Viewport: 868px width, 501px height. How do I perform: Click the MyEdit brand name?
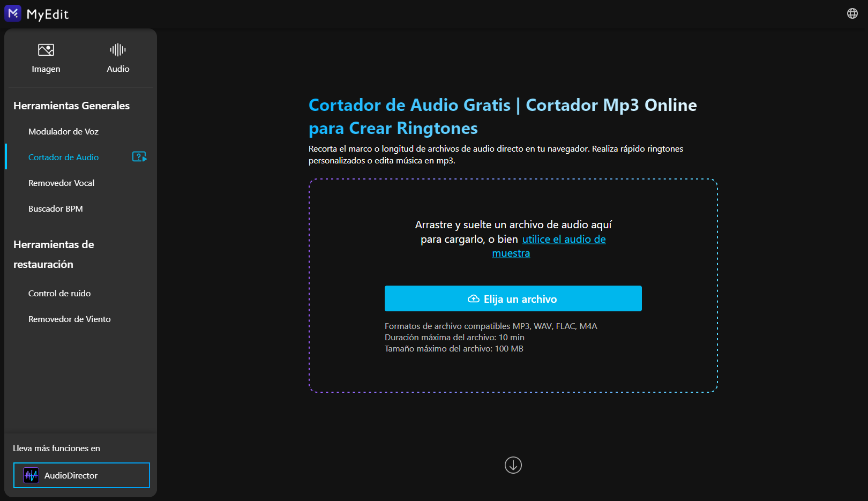tap(48, 14)
